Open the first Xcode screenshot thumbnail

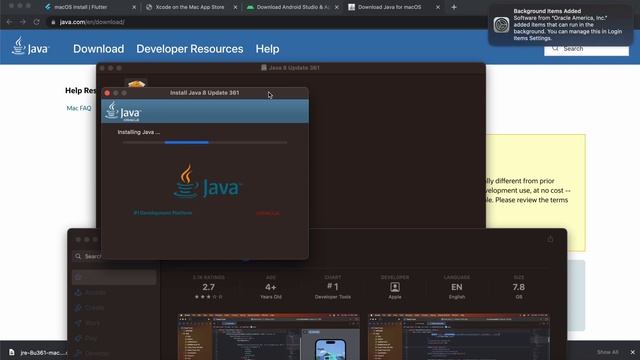[x=268, y=337]
